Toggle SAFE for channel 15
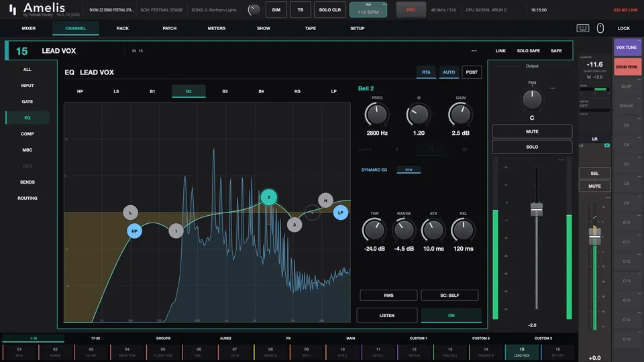The image size is (644, 362). point(556,51)
